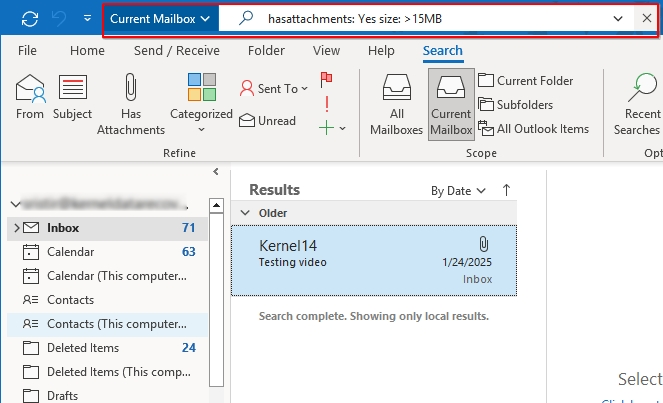663x403 pixels.
Task: Select the Search ribbon tab
Action: pyautogui.click(x=443, y=51)
